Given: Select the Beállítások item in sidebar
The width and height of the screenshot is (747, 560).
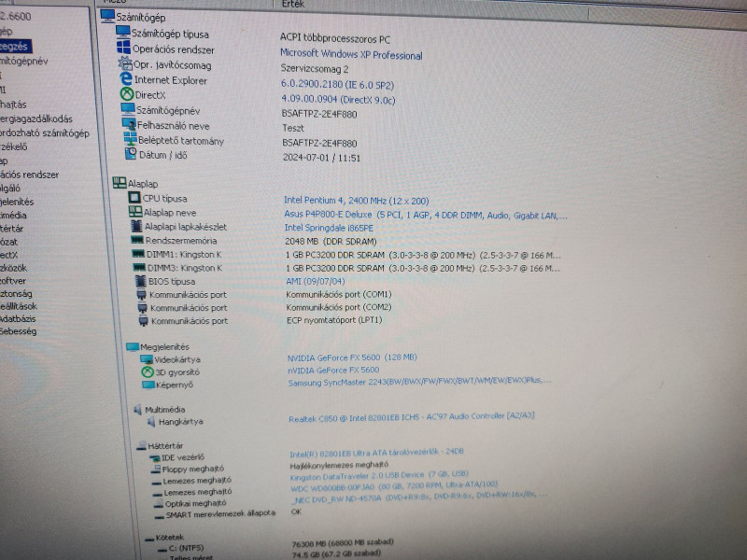Looking at the screenshot, I should [19, 306].
